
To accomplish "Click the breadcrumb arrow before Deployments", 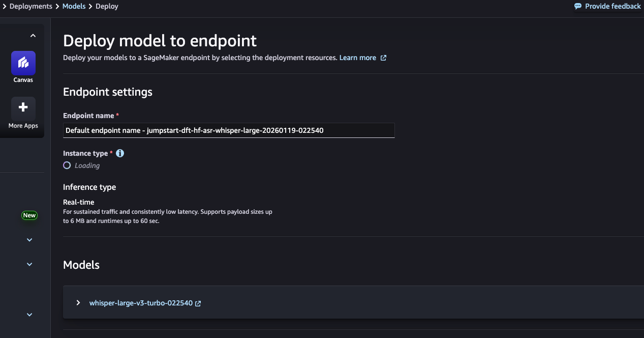I will click(4, 6).
